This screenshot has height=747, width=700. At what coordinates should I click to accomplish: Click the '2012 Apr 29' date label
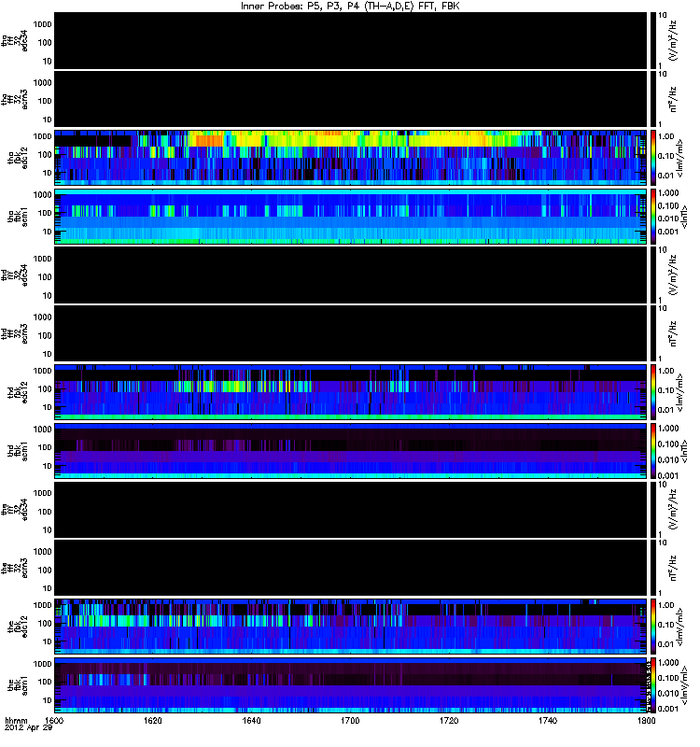(28, 728)
